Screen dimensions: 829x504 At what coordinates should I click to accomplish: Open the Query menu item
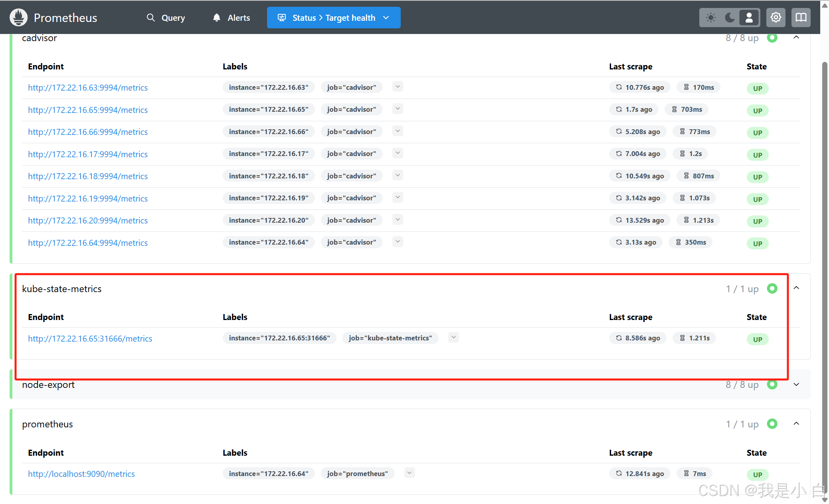(x=173, y=18)
